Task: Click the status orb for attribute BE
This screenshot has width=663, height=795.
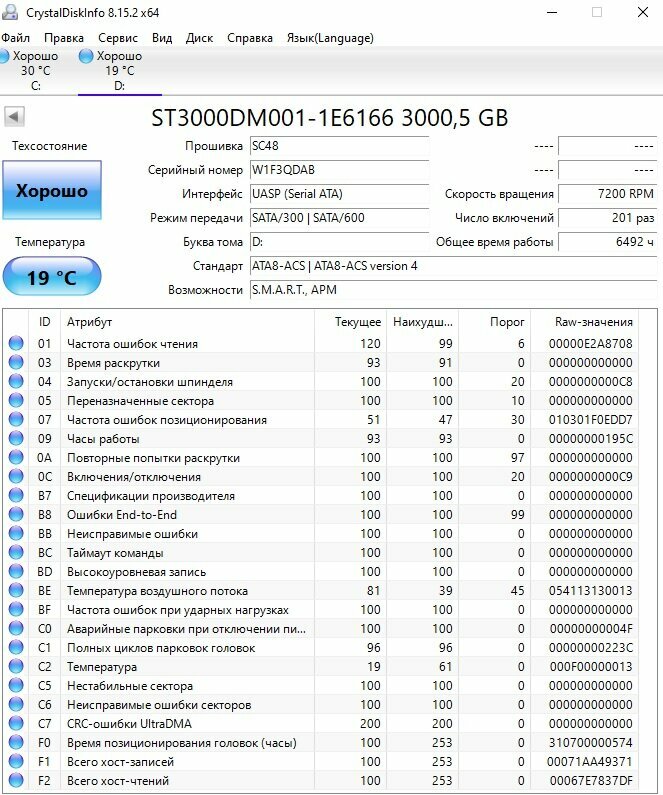Action: pos(16,591)
